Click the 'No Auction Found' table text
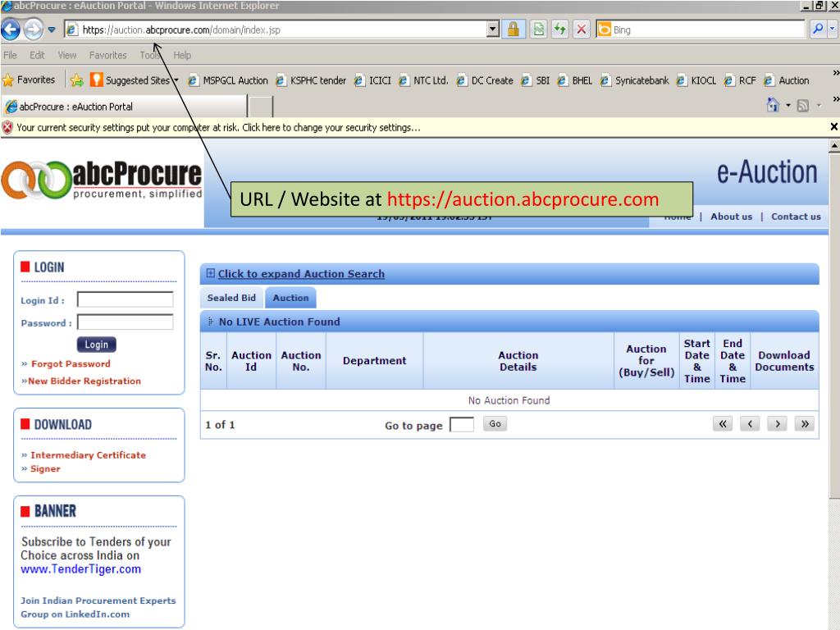This screenshot has width=840, height=630. 509,400
